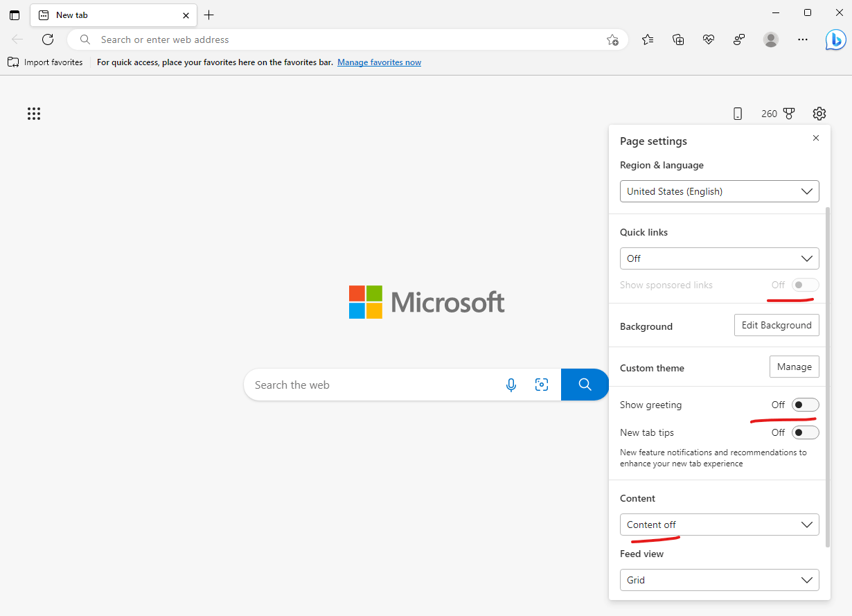
Task: Click the Edit Background button
Action: click(776, 325)
